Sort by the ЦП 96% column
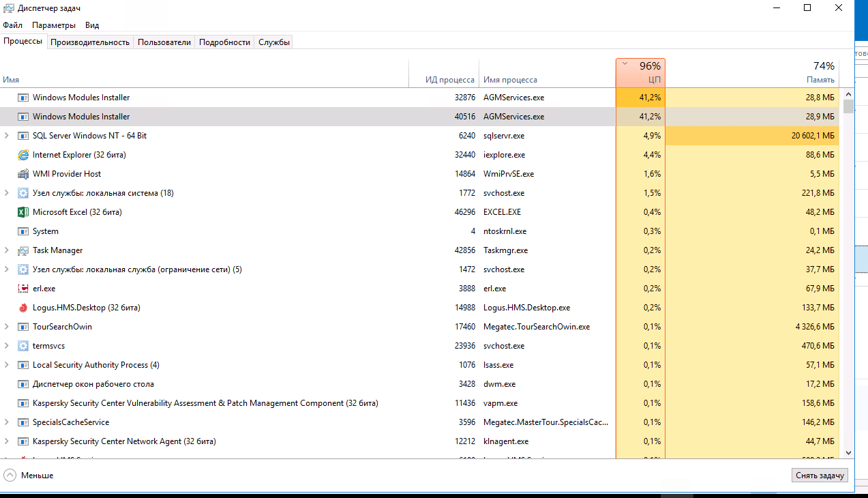This screenshot has height=498, width=868. (640, 73)
